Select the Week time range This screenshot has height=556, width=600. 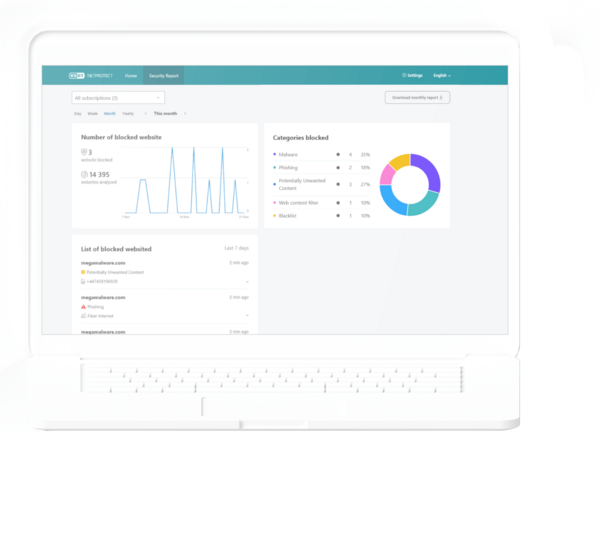point(93,114)
